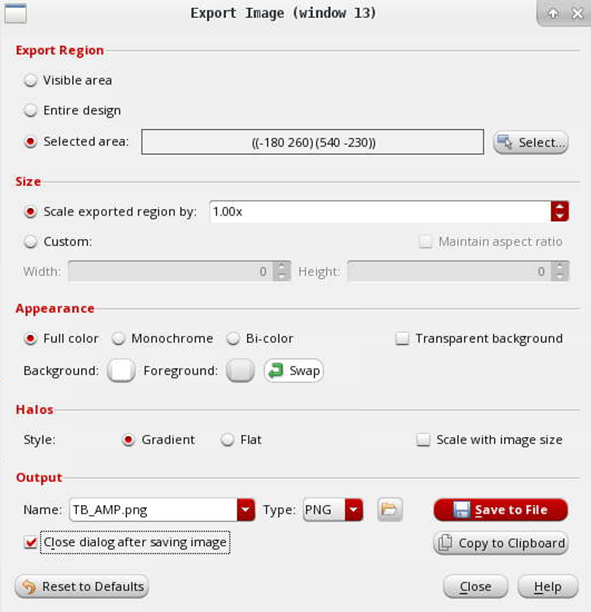Click the Width input field
Viewport: 591px width, 612px height.
click(x=171, y=271)
